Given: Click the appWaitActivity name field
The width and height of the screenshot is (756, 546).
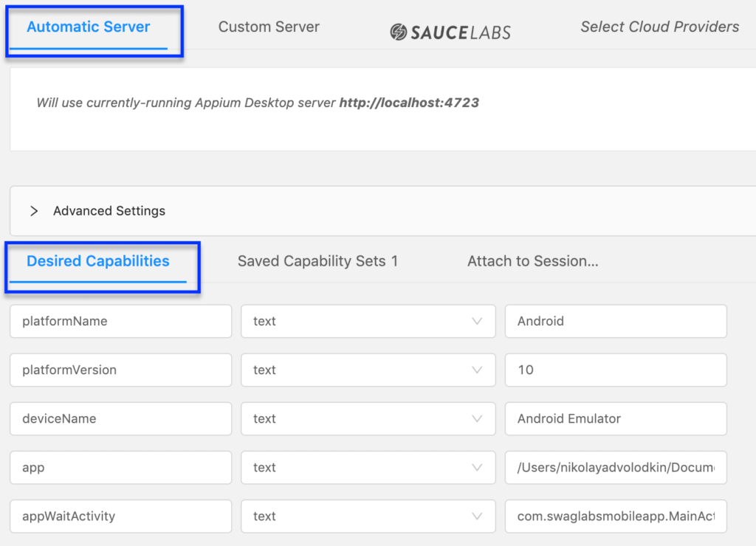Looking at the screenshot, I should (120, 516).
